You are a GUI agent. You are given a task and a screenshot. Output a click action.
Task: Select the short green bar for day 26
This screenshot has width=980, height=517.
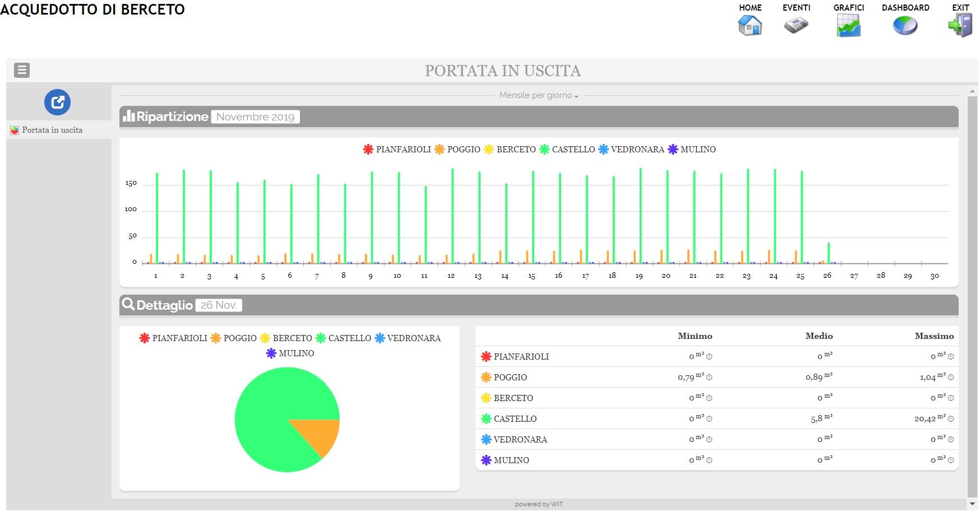[x=829, y=253]
